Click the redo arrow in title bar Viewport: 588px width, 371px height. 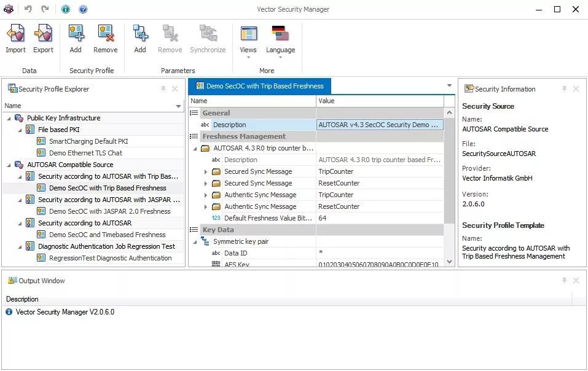[x=45, y=9]
